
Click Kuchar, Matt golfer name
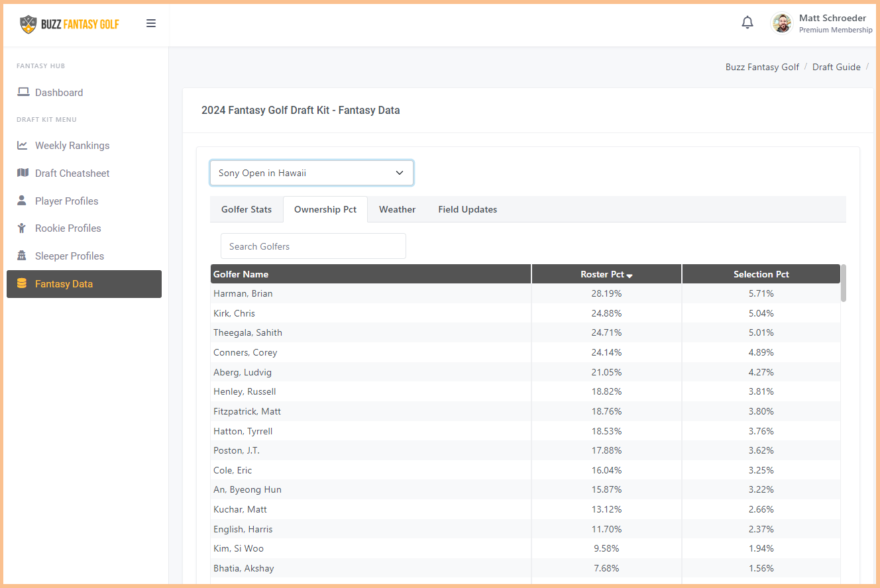[x=241, y=509]
